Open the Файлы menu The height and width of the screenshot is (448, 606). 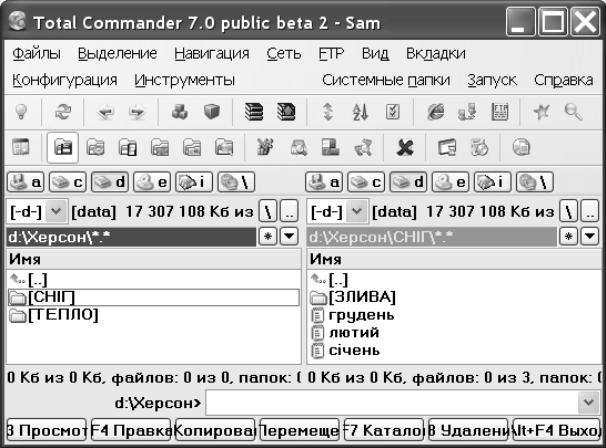coord(36,53)
